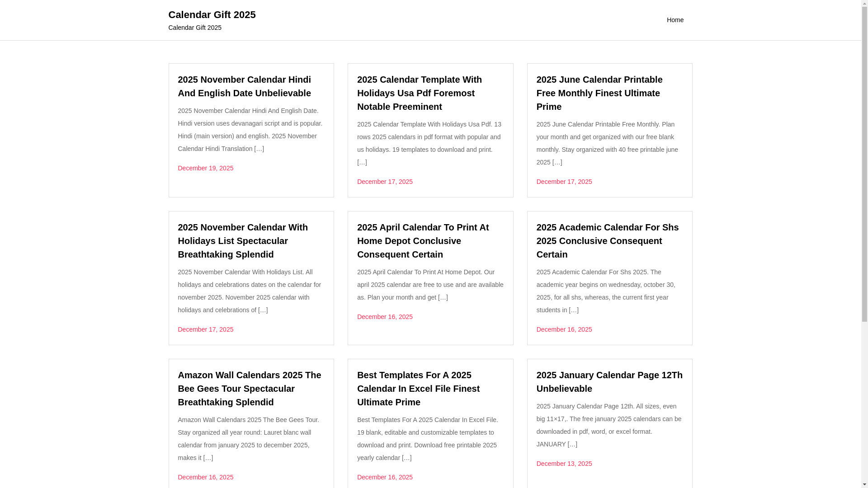
Task: Click the Calendar Gift 2025 site title
Action: coord(212,14)
